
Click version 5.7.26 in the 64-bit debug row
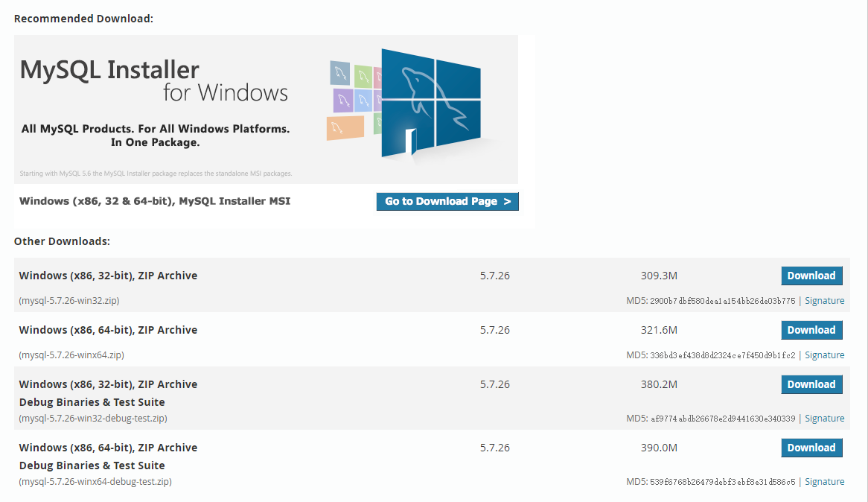495,448
